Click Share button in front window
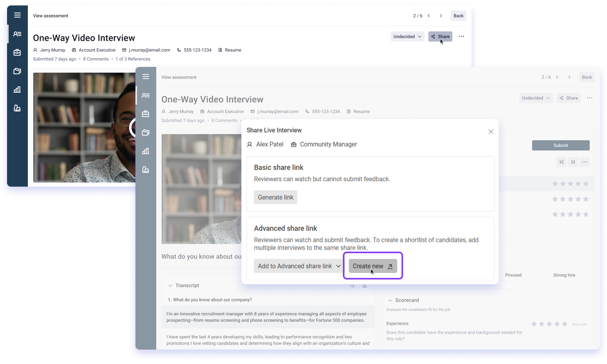This screenshot has width=607, height=364. [x=569, y=98]
